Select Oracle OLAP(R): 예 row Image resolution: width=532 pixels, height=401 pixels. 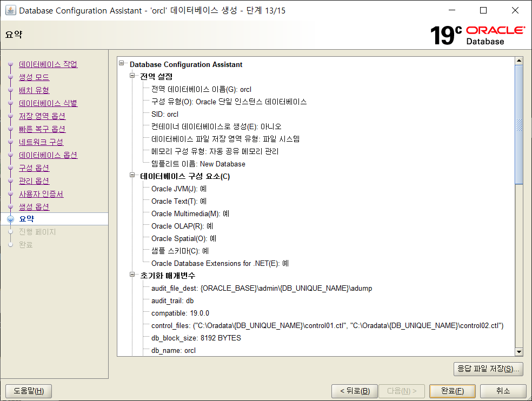[182, 226]
